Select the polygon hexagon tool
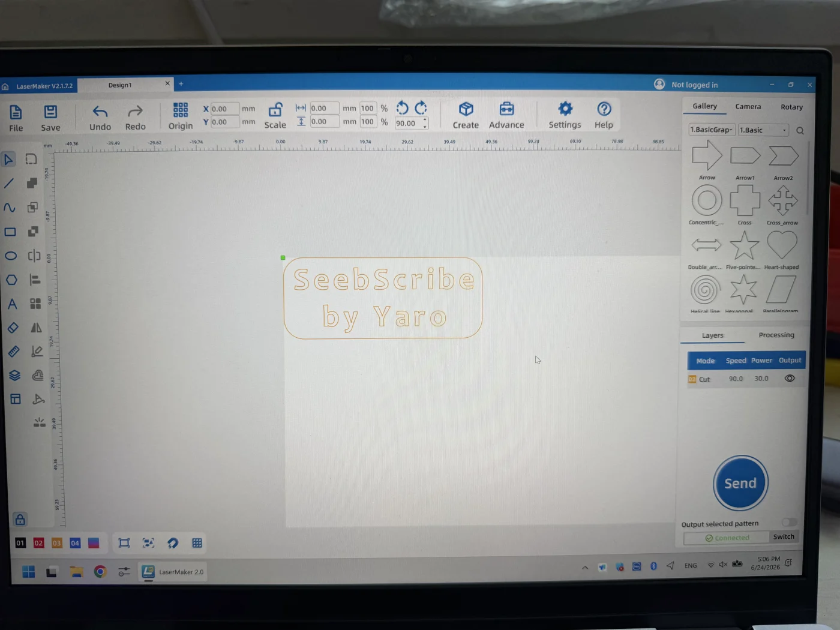 (11, 280)
